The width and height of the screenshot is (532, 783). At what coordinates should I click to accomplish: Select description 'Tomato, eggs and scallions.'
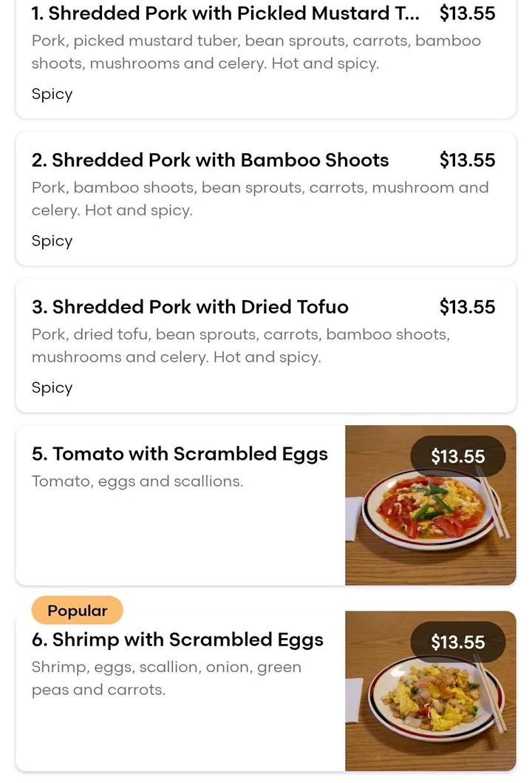(137, 481)
